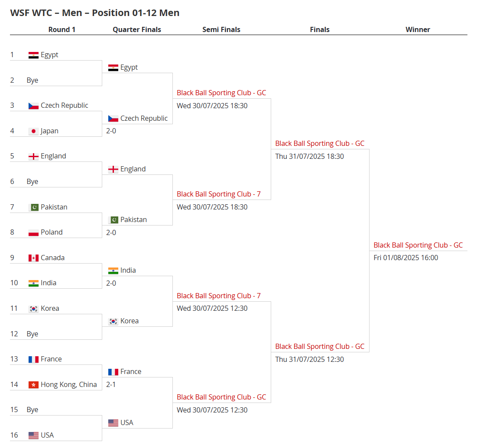
Task: Click the England flag in Quarter Finals
Action: 113,169
